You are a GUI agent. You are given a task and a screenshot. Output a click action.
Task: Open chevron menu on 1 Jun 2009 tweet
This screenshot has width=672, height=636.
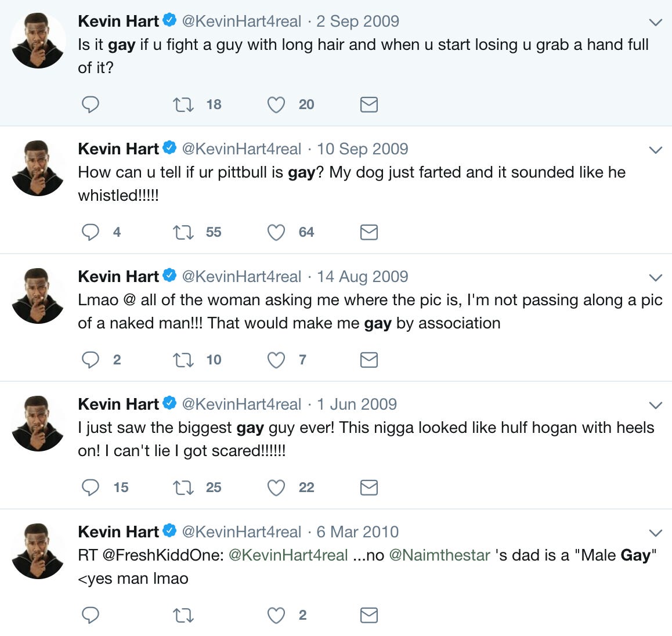tap(656, 406)
